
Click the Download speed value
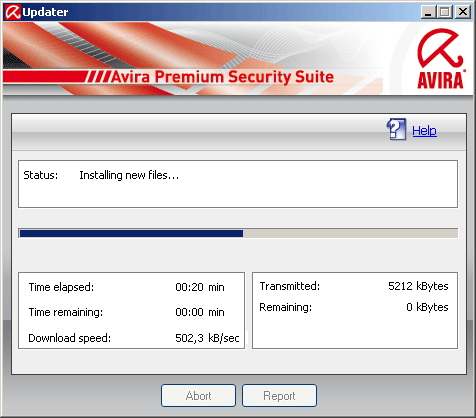point(207,338)
